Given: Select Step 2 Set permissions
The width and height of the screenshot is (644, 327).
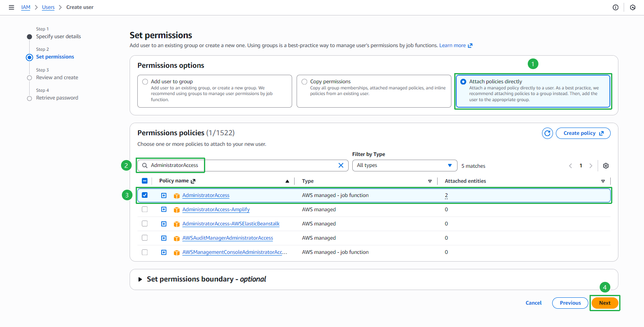Looking at the screenshot, I should pos(55,57).
